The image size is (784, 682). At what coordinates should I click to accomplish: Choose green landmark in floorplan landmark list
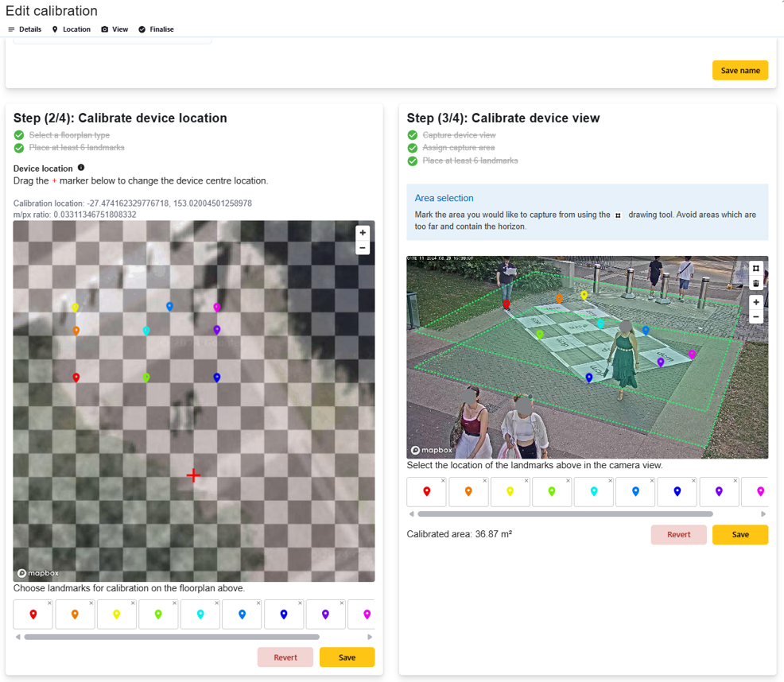(158, 614)
